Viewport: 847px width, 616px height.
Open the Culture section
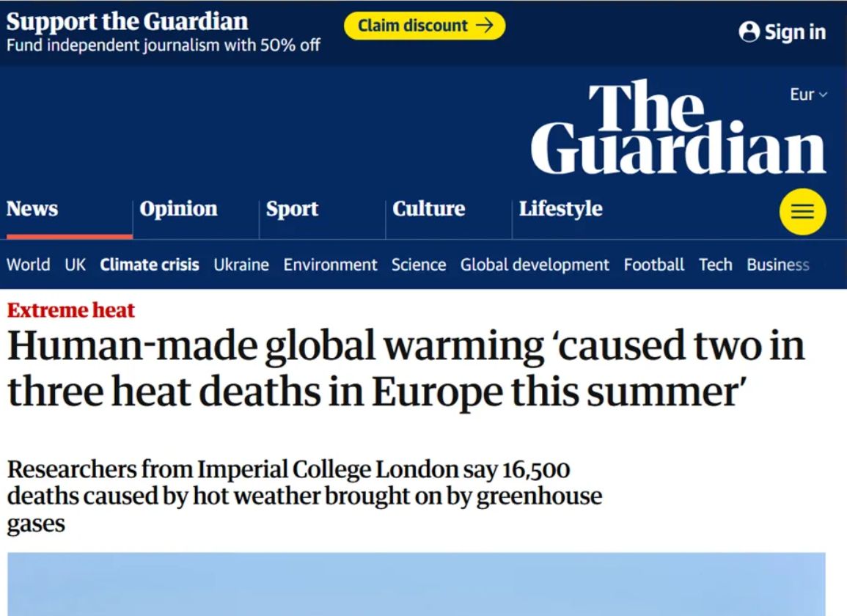point(428,208)
